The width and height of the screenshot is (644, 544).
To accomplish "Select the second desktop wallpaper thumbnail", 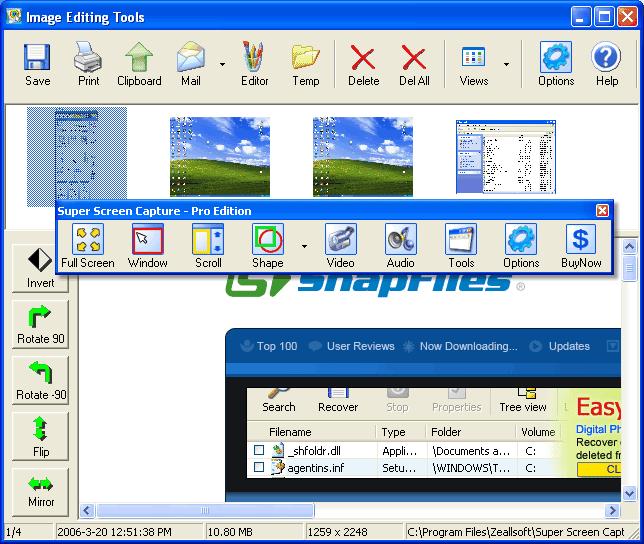I will coord(220,157).
